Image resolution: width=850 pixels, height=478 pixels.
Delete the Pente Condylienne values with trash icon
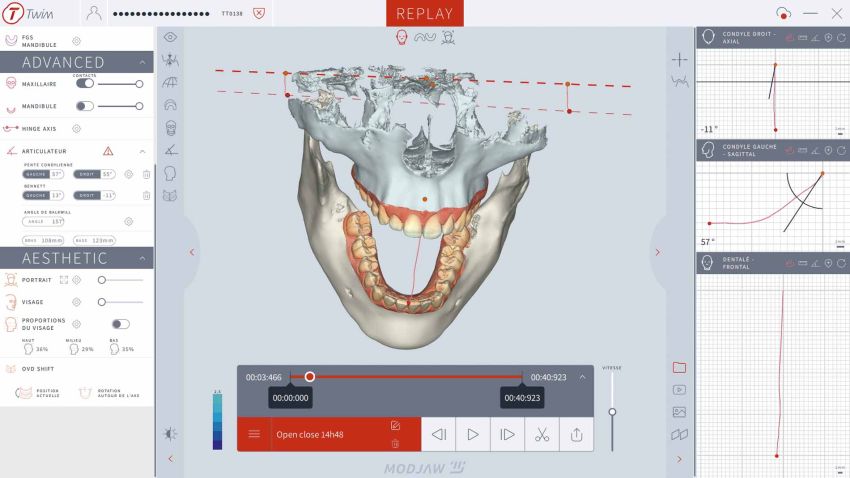pyautogui.click(x=146, y=174)
